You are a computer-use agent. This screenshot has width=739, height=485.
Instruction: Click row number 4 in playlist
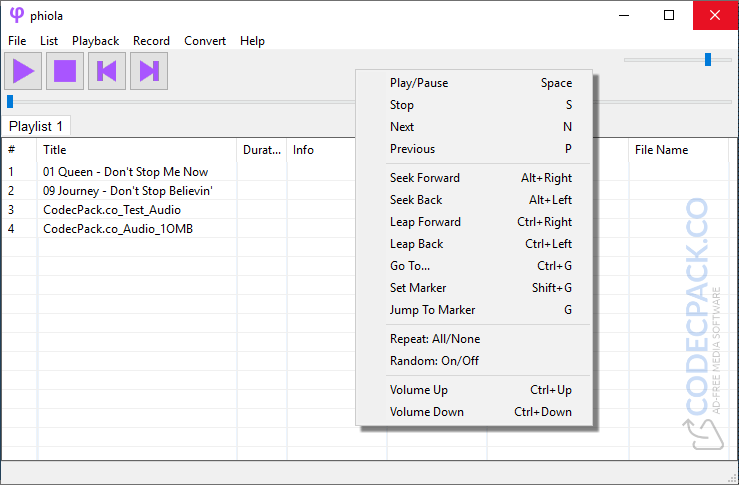(11, 229)
